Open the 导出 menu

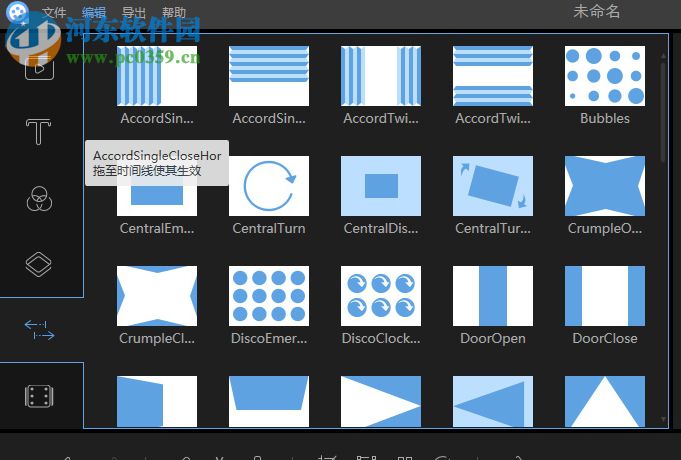click(133, 12)
